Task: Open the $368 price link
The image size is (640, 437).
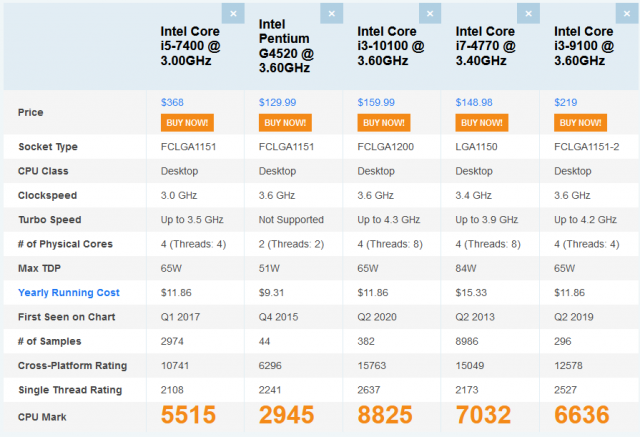Action: pyautogui.click(x=173, y=102)
